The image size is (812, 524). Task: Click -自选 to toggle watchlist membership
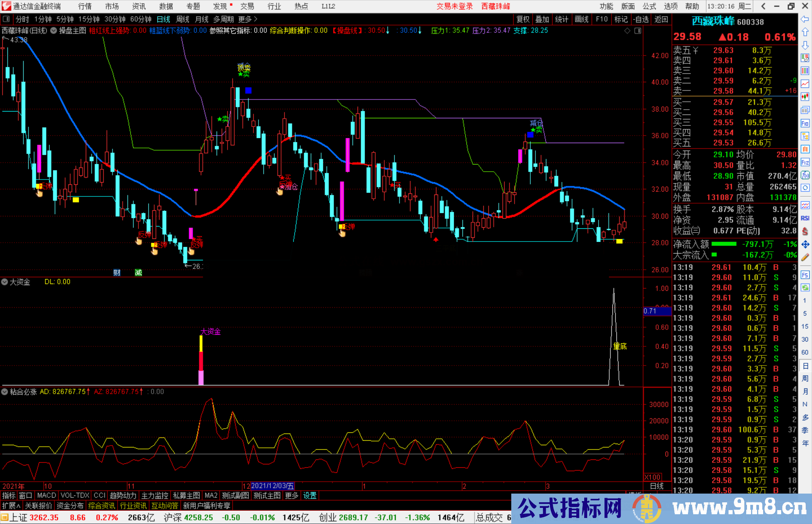click(641, 19)
